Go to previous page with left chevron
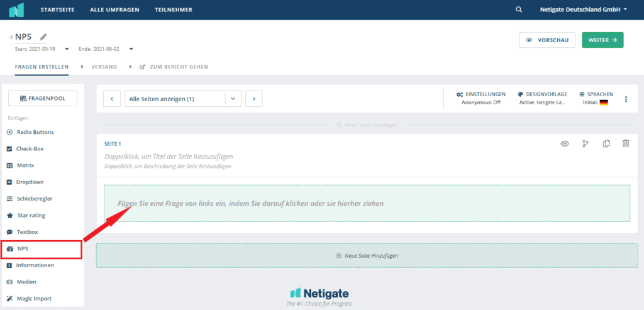 pyautogui.click(x=112, y=99)
